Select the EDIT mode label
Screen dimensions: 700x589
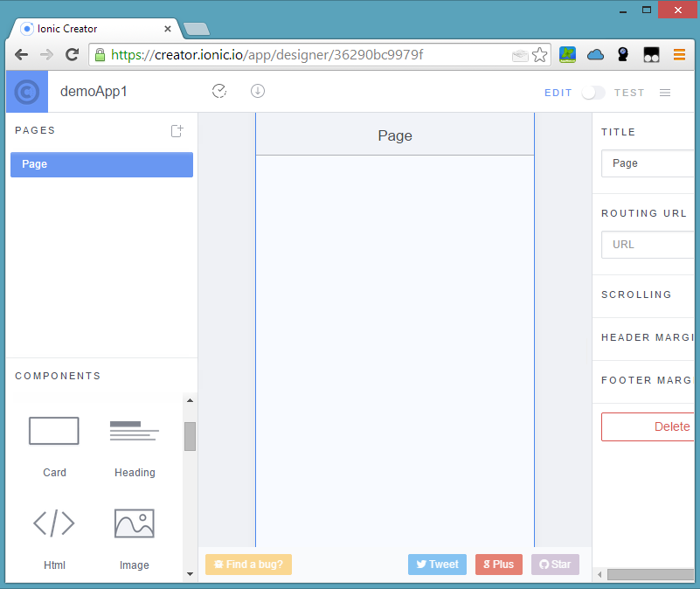pyautogui.click(x=558, y=93)
